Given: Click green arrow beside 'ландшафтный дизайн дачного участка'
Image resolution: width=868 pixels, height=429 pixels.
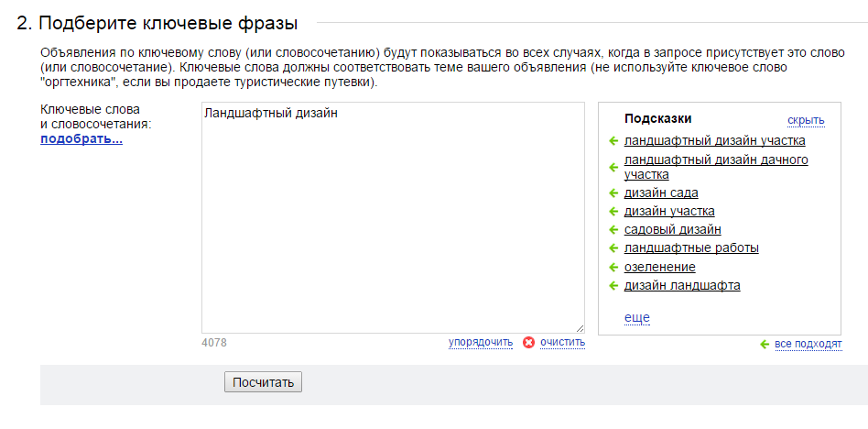Looking at the screenshot, I should [x=613, y=168].
